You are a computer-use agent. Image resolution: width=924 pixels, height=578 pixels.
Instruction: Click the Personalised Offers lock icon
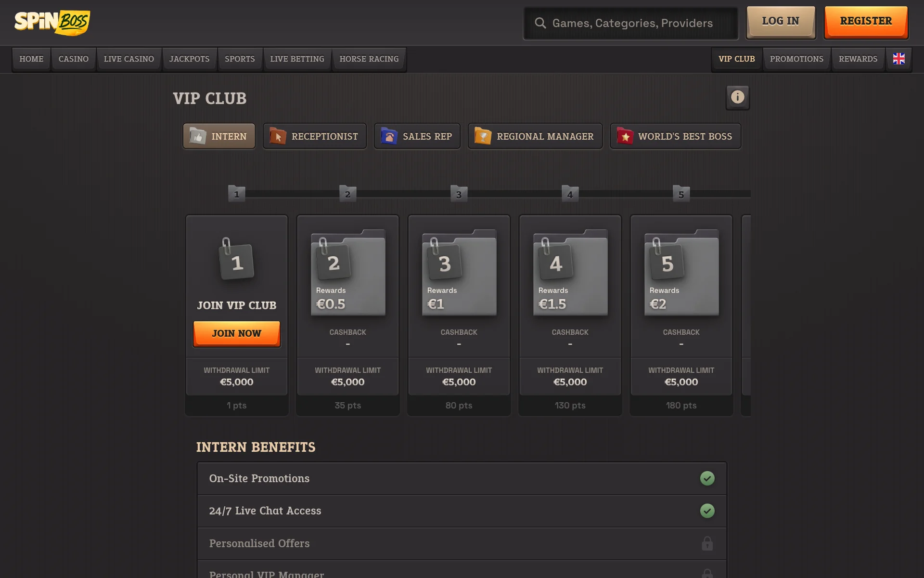coord(707,543)
